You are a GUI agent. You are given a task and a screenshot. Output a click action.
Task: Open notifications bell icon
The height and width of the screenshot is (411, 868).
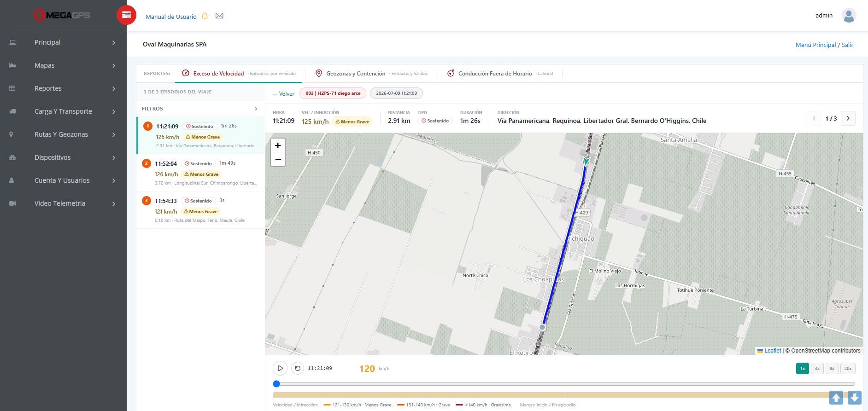pyautogui.click(x=205, y=16)
